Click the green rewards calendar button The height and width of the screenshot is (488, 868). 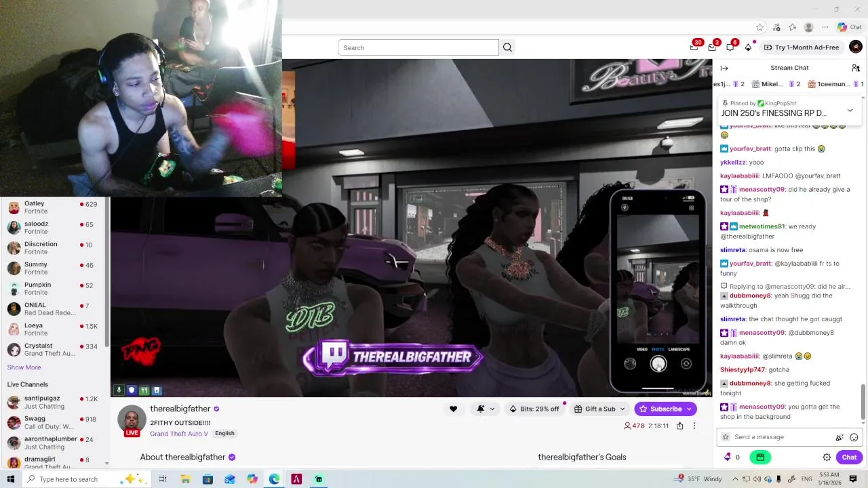(760, 457)
